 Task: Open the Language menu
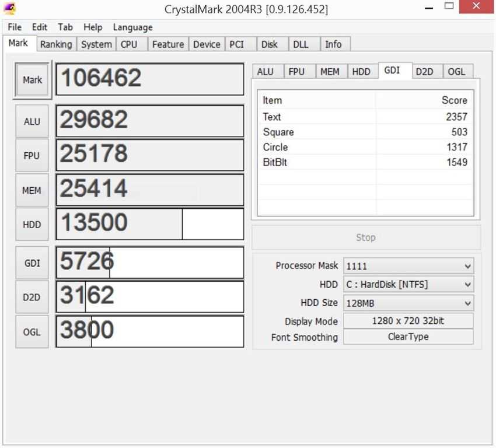(x=133, y=27)
